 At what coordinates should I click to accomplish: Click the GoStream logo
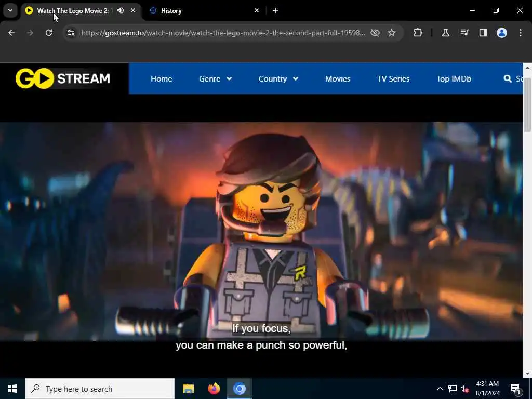click(x=63, y=78)
